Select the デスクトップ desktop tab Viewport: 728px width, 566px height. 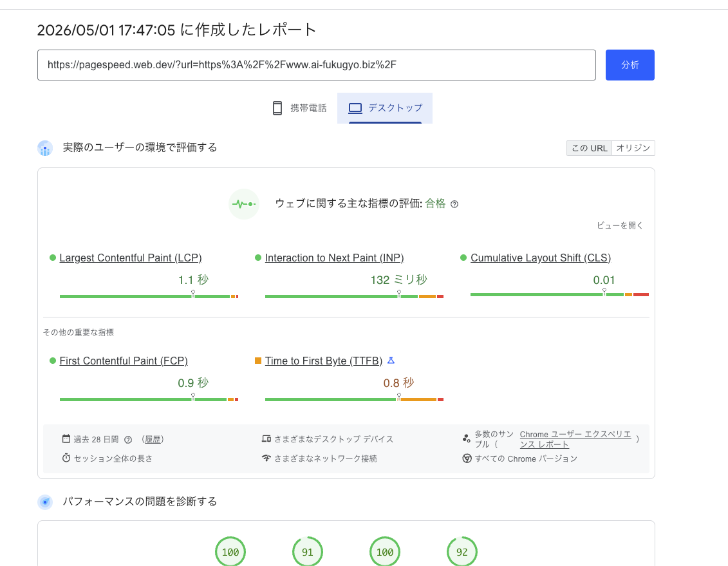(385, 108)
